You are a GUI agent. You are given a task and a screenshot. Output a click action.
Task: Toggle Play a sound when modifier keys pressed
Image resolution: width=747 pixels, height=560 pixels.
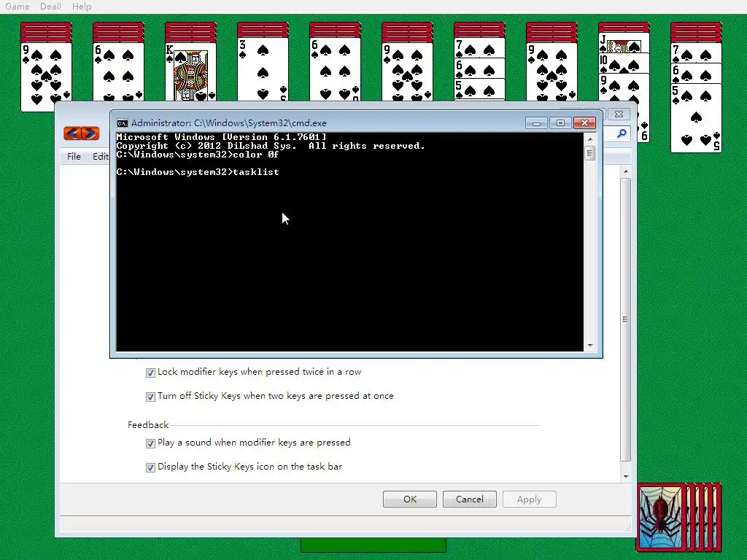pyautogui.click(x=150, y=443)
